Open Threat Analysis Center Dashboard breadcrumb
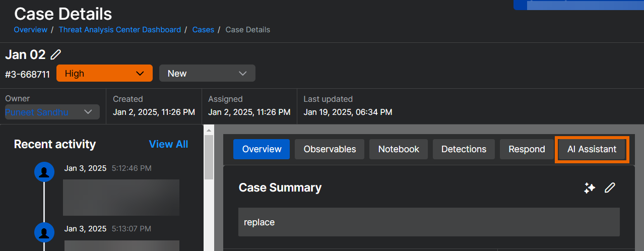 119,30
